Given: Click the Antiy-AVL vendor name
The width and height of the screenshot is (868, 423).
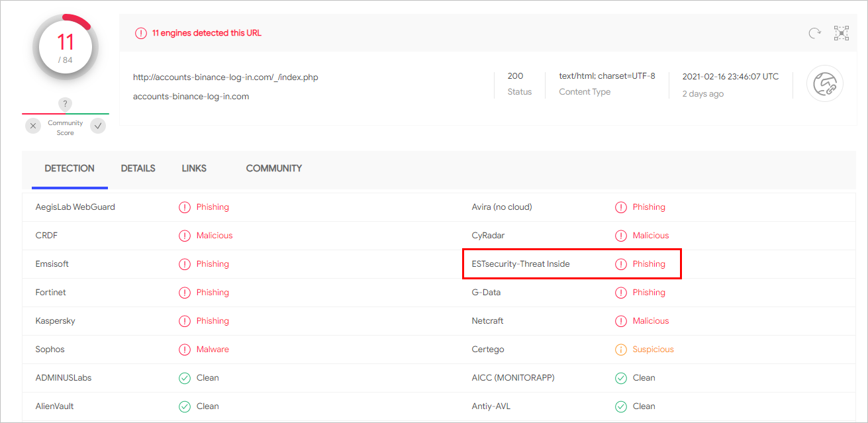Looking at the screenshot, I should [491, 406].
